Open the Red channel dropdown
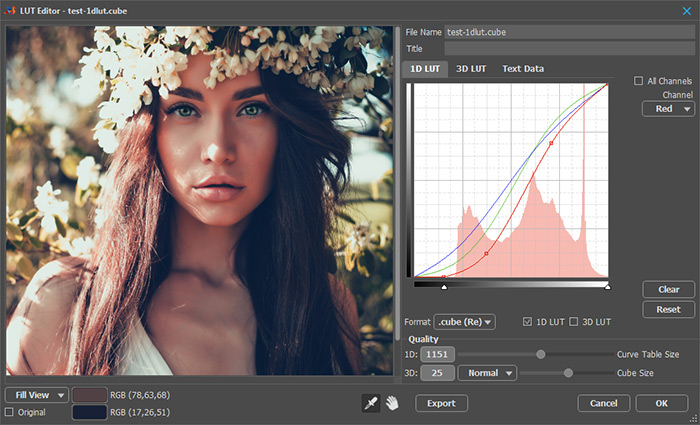This screenshot has height=425, width=700. (x=668, y=109)
